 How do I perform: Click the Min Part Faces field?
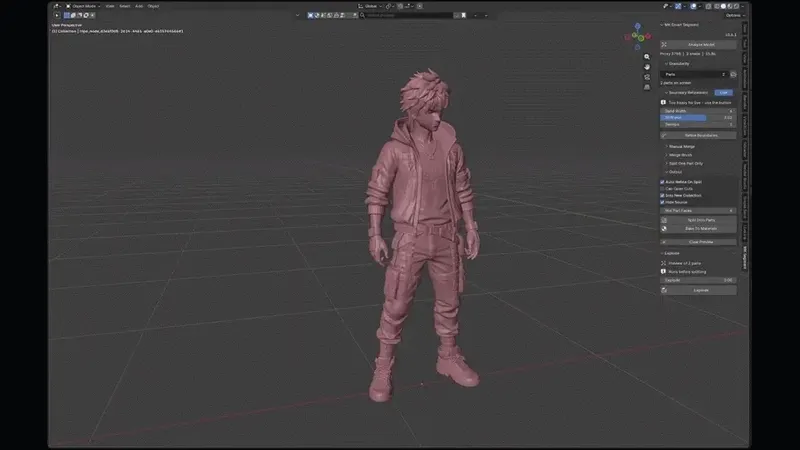coord(698,211)
